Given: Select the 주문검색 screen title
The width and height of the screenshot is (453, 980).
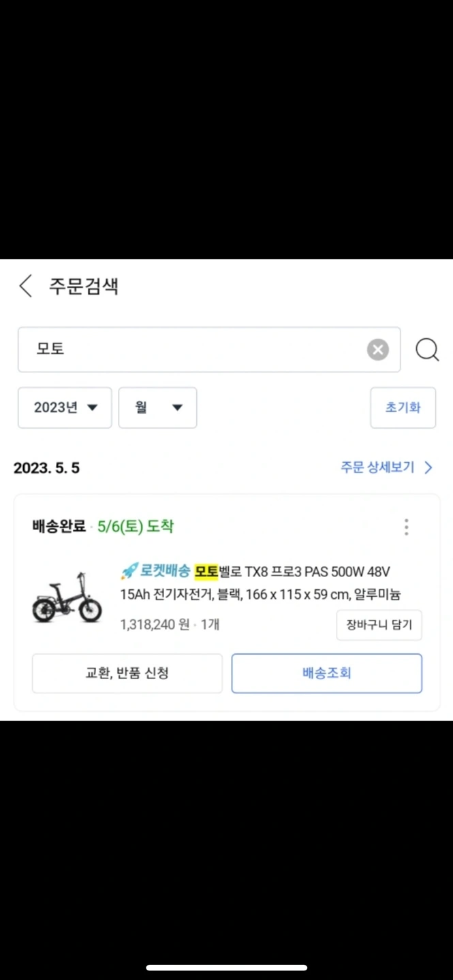Looking at the screenshot, I should tap(84, 287).
